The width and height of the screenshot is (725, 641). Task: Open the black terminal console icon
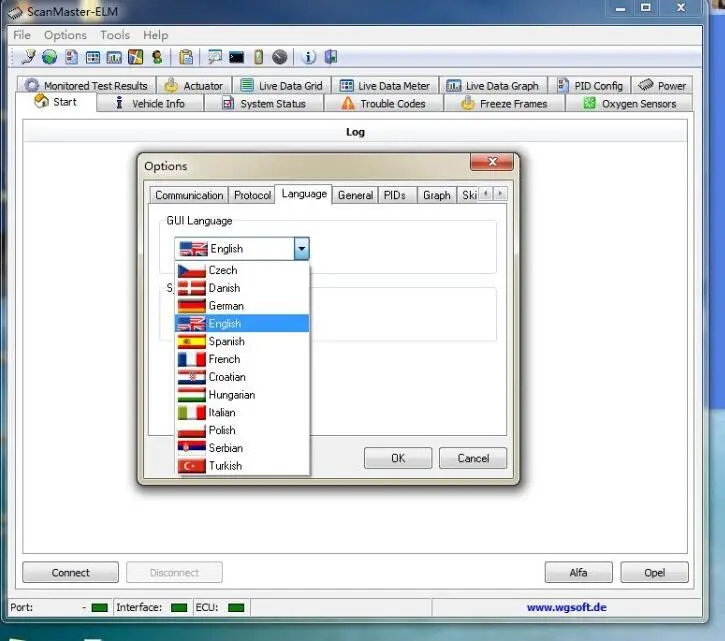(236, 57)
